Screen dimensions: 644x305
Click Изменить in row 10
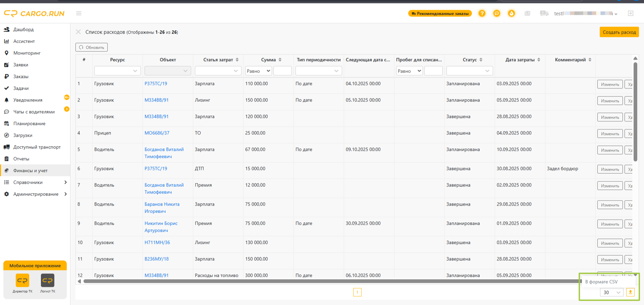click(610, 243)
